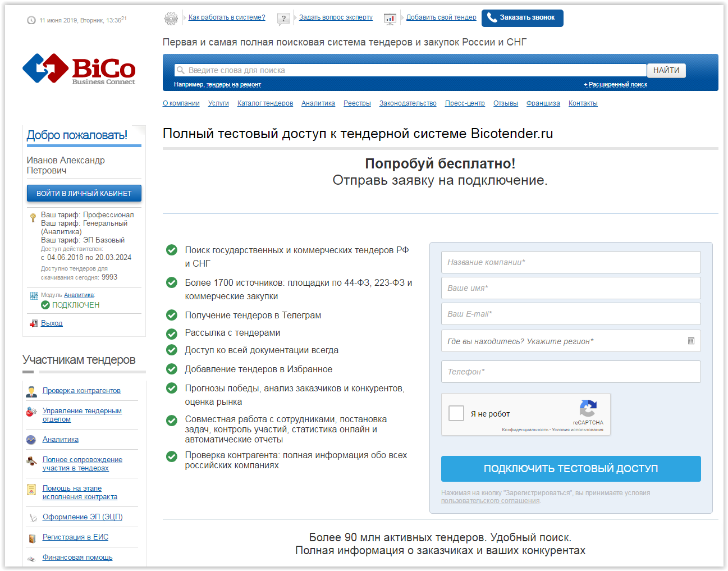Image resolution: width=728 pixels, height=571 pixels.
Task: Open the 'Франшиза' menu item
Action: coord(543,103)
